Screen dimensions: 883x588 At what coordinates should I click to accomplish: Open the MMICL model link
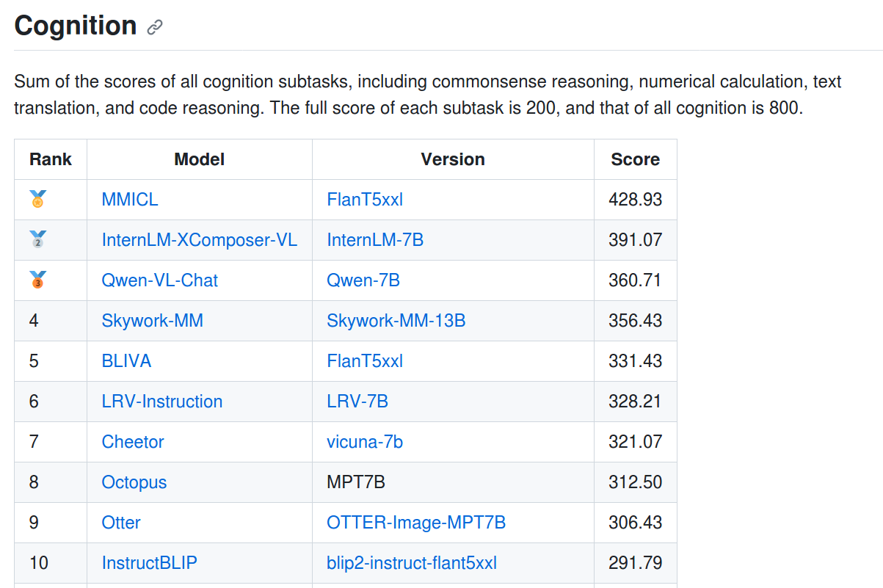point(130,200)
